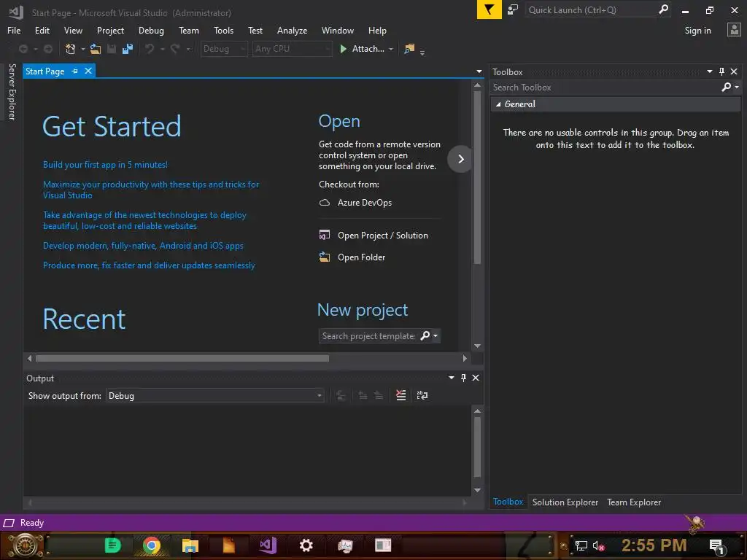The height and width of the screenshot is (560, 747).
Task: Click the Output pane pin icon
Action: pyautogui.click(x=463, y=378)
